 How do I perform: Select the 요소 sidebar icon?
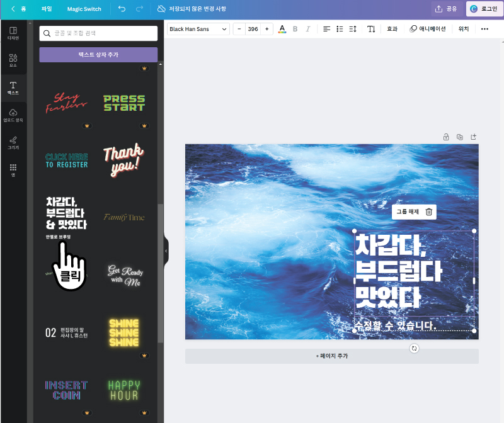click(14, 60)
